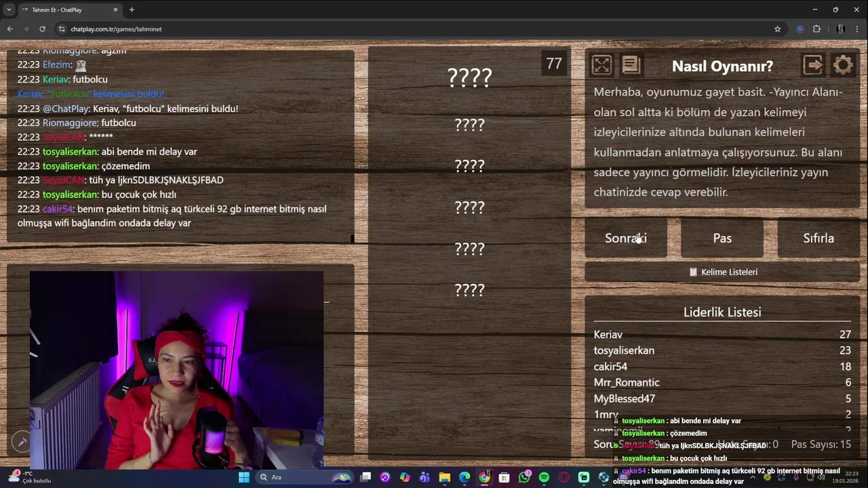Viewport: 868px width, 488px height.
Task: Open Microsoft Teams from the taskbar
Action: coord(425,477)
